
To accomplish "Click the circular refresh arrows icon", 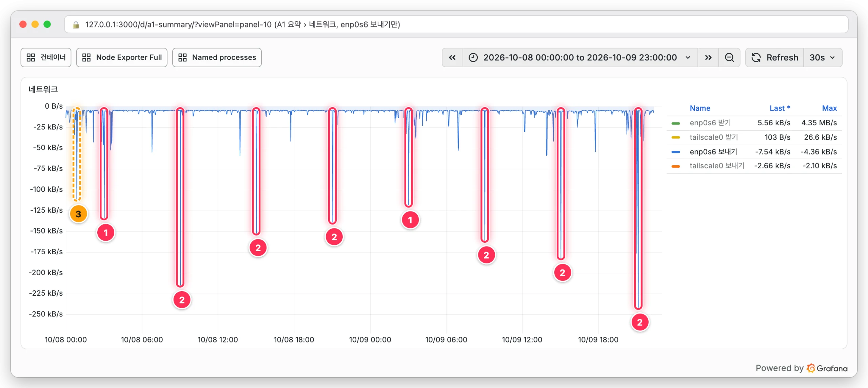I will [x=756, y=57].
